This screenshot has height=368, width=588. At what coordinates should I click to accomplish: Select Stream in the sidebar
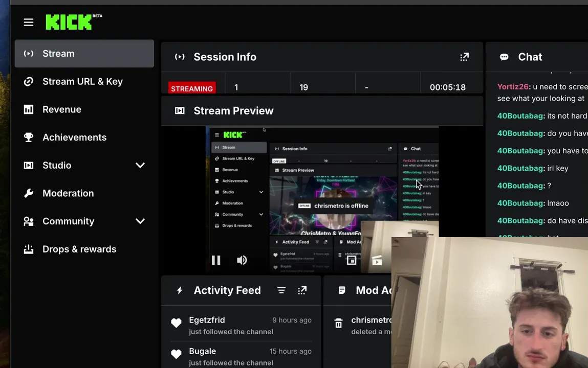click(84, 54)
